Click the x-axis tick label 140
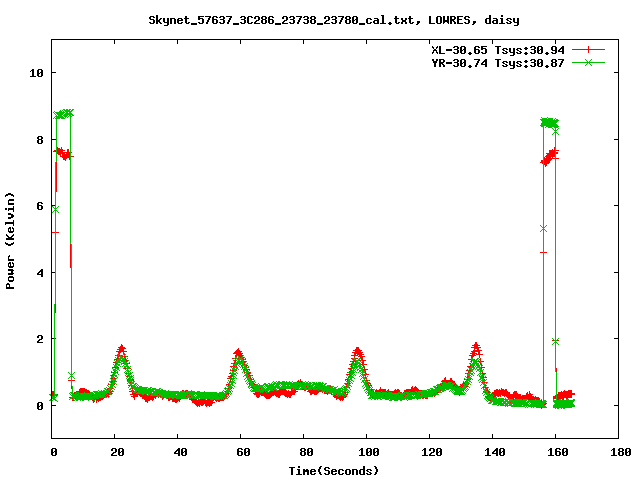Viewport: 640px width, 480px height. pyautogui.click(x=495, y=452)
